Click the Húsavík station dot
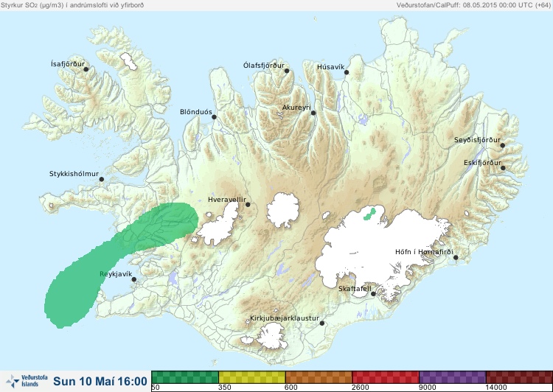The height and width of the screenshot is (392, 553). (x=347, y=72)
